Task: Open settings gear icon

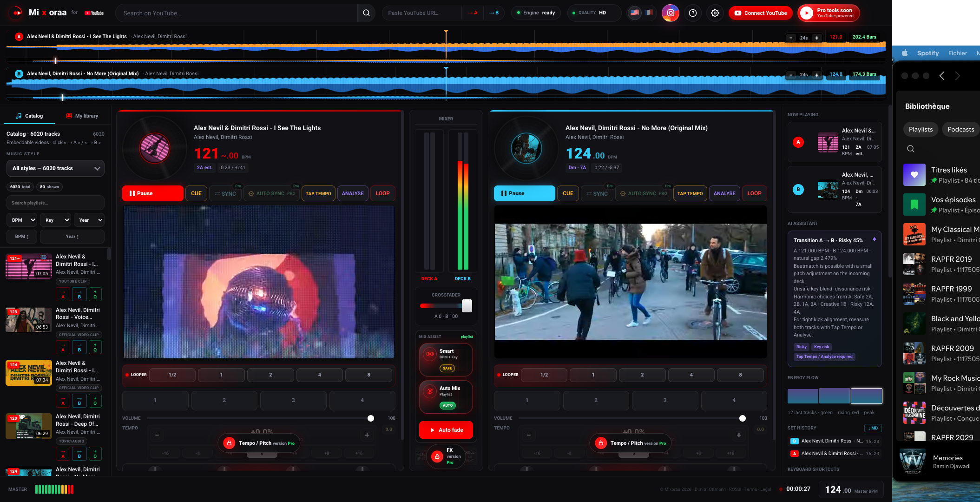Action: pos(715,13)
